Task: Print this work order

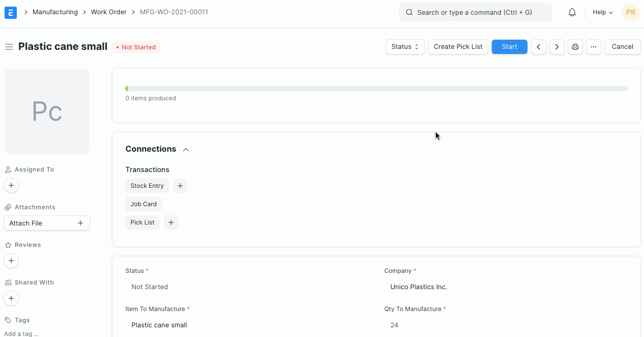Action: [575, 47]
